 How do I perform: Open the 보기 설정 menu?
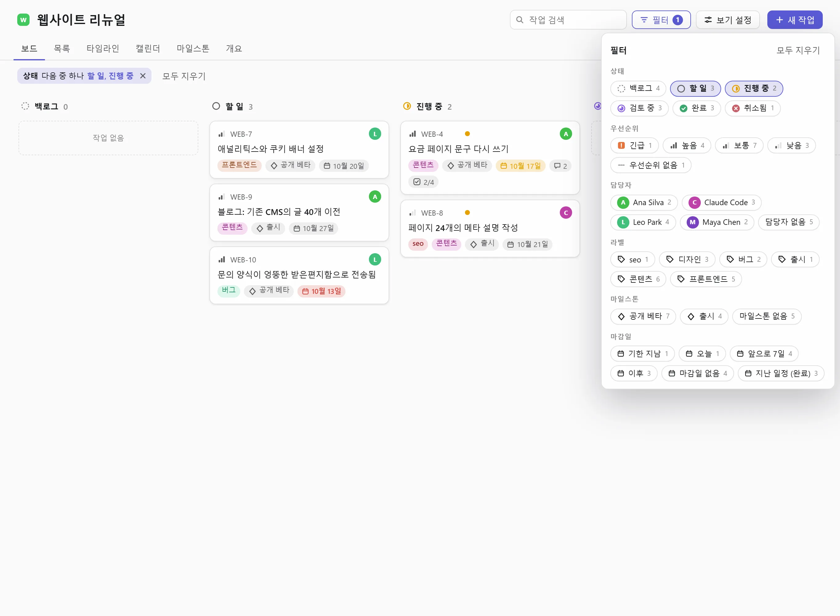click(x=727, y=20)
